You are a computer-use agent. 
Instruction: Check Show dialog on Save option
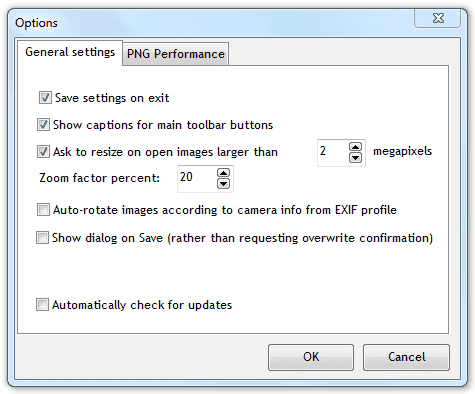(x=42, y=238)
